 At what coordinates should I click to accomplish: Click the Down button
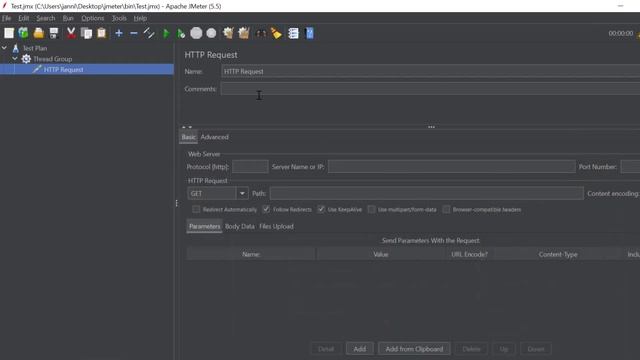click(536, 349)
